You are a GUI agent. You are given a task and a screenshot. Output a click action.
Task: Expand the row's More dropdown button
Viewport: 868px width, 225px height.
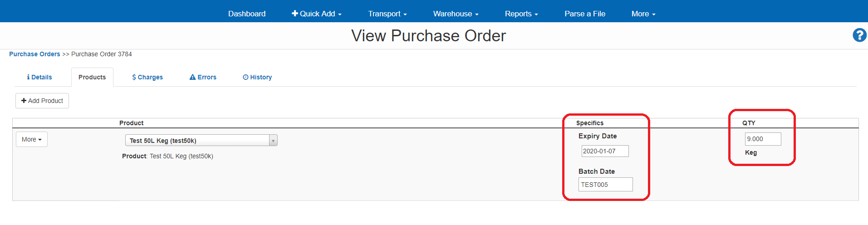click(x=32, y=139)
